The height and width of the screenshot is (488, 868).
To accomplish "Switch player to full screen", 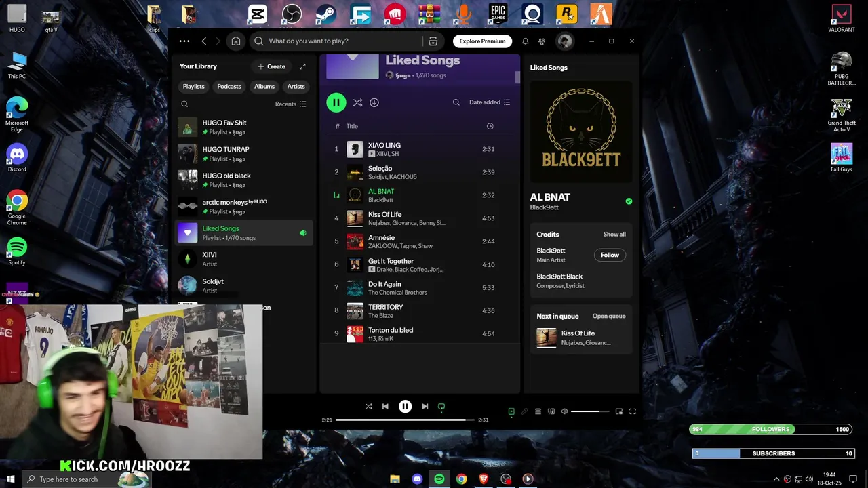I will [x=633, y=411].
